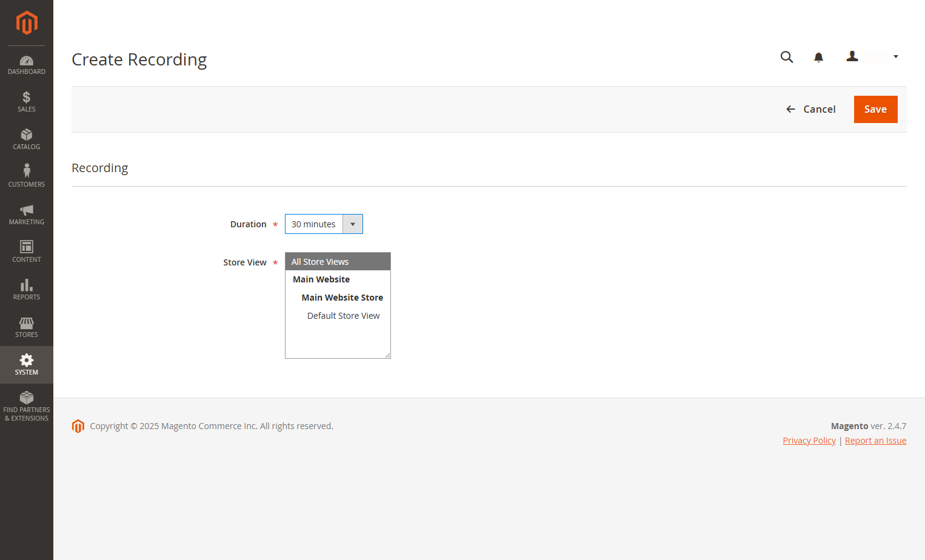Select Default Store View option
The image size is (925, 560).
point(338,316)
